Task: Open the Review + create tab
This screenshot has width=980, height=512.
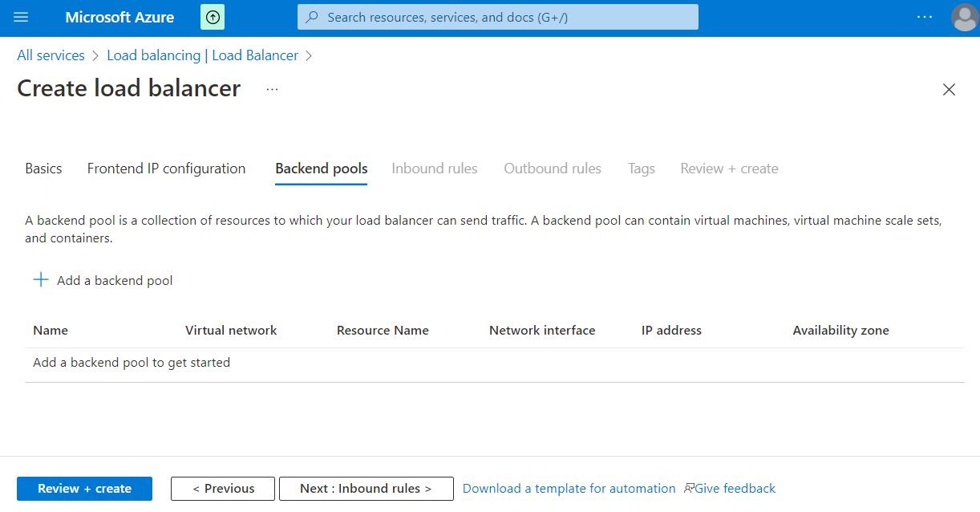Action: click(x=729, y=169)
